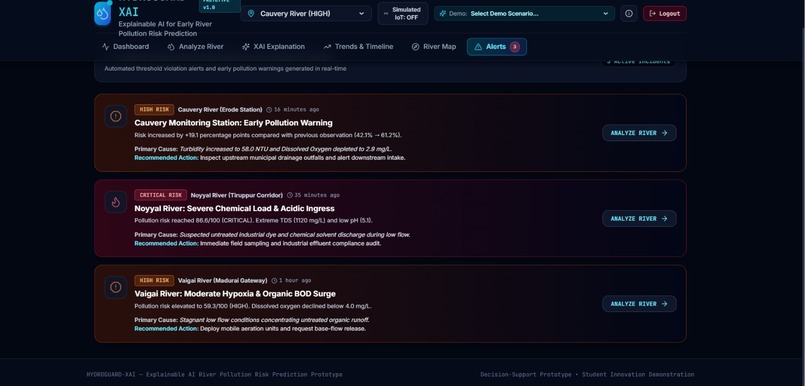
Task: Click the Cauvery River (Erode Station) label
Action: pos(220,109)
